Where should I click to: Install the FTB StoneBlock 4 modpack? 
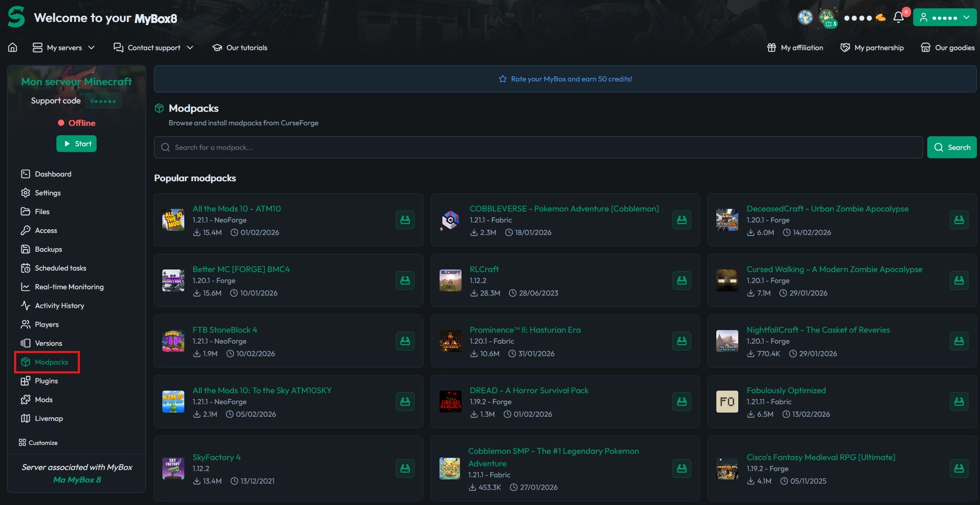click(x=405, y=341)
